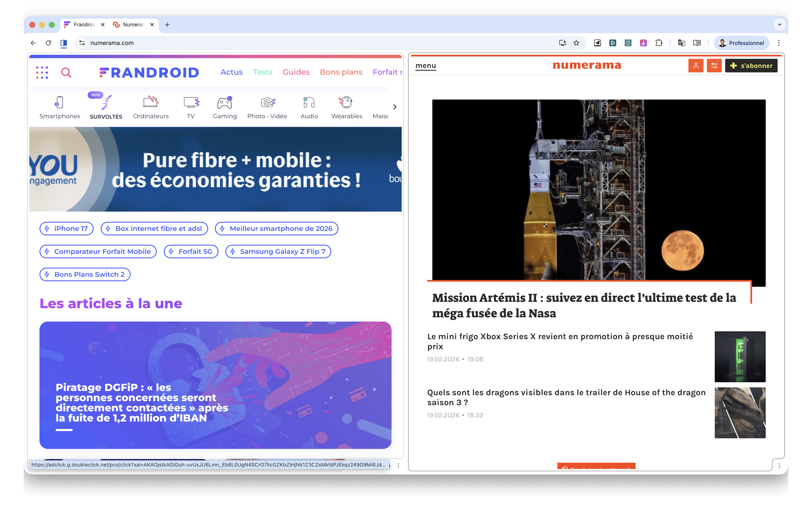This screenshot has width=812, height=506.
Task: Open the Extensions puzzle icon
Action: click(x=659, y=43)
